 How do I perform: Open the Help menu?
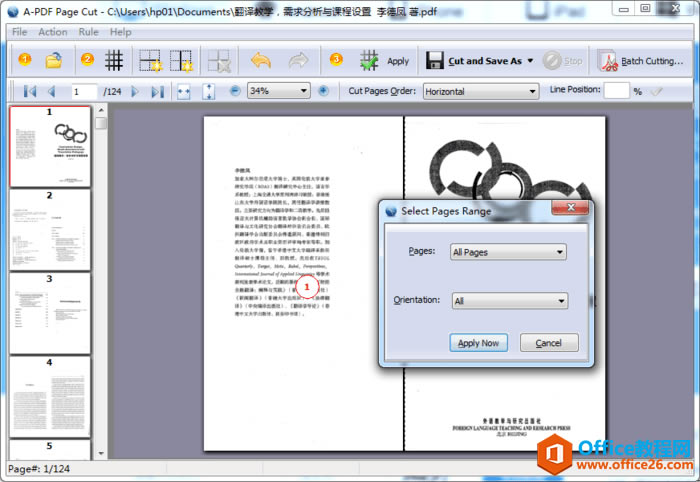pos(121,32)
